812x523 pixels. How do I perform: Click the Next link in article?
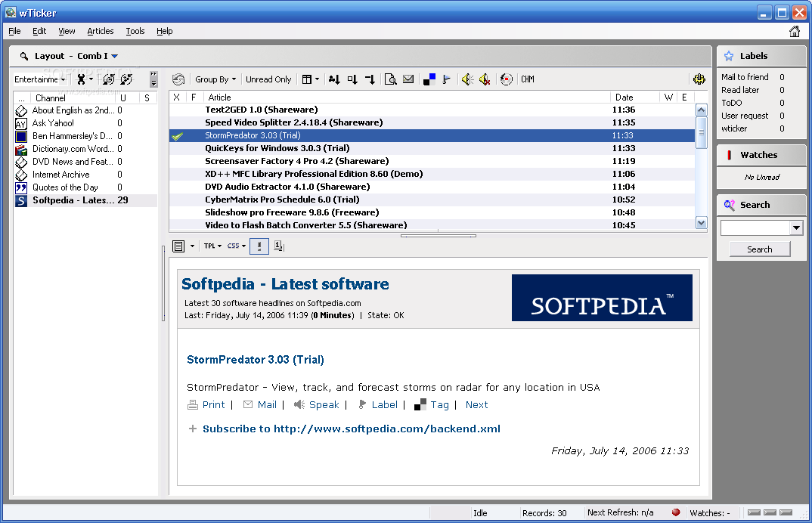click(476, 405)
